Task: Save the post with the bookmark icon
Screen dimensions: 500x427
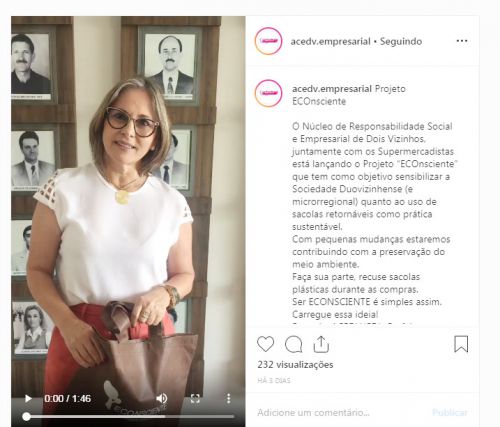Action: 461,344
